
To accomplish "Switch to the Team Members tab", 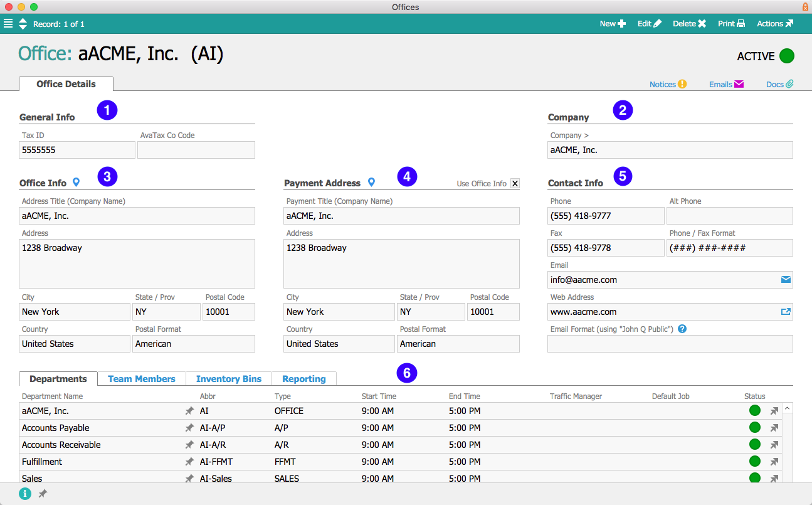I will pyautogui.click(x=142, y=379).
